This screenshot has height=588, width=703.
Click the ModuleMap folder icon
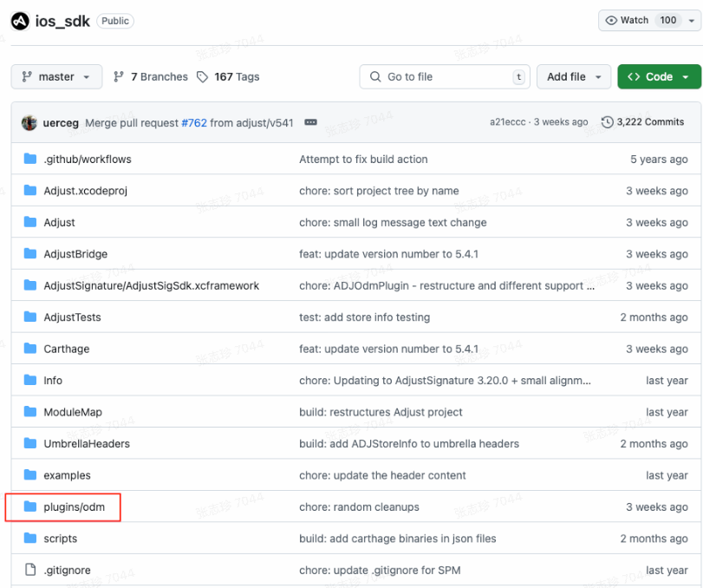(x=30, y=411)
